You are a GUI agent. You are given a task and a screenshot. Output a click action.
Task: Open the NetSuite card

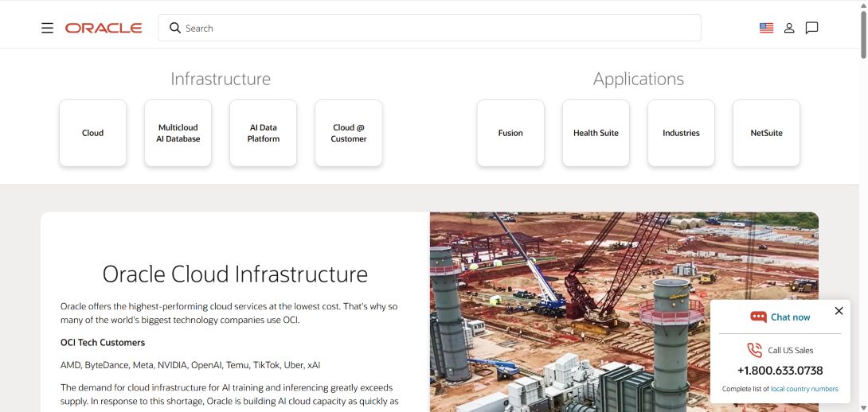click(766, 133)
